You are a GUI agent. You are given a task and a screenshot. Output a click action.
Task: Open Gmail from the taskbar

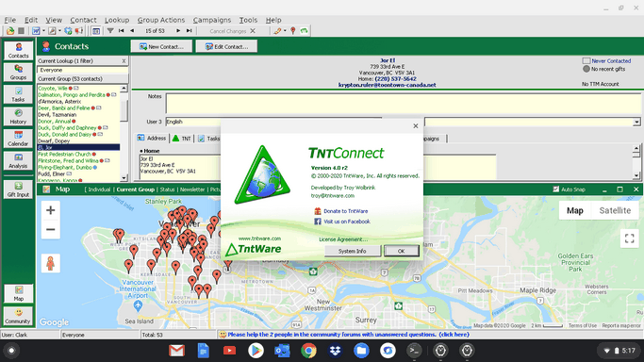click(176, 351)
